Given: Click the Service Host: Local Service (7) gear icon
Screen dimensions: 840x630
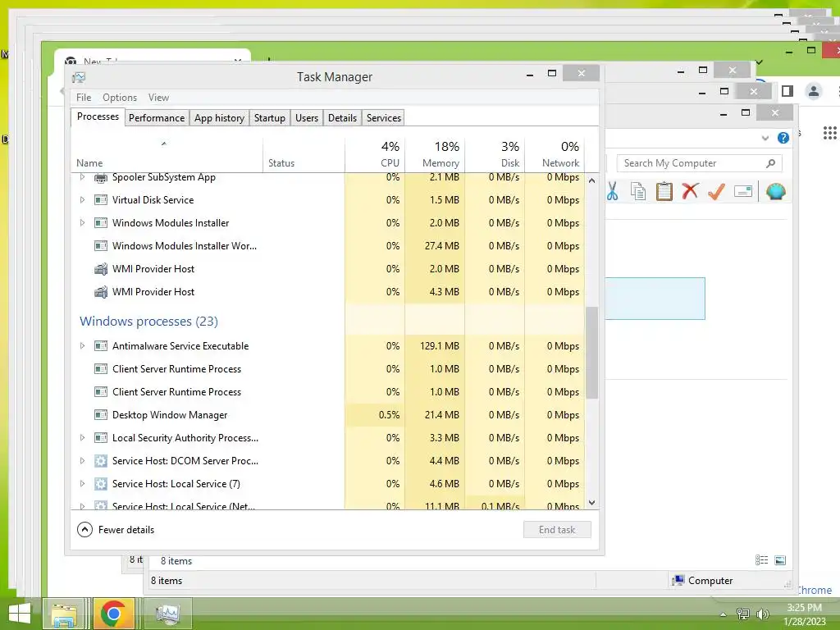Looking at the screenshot, I should [101, 484].
